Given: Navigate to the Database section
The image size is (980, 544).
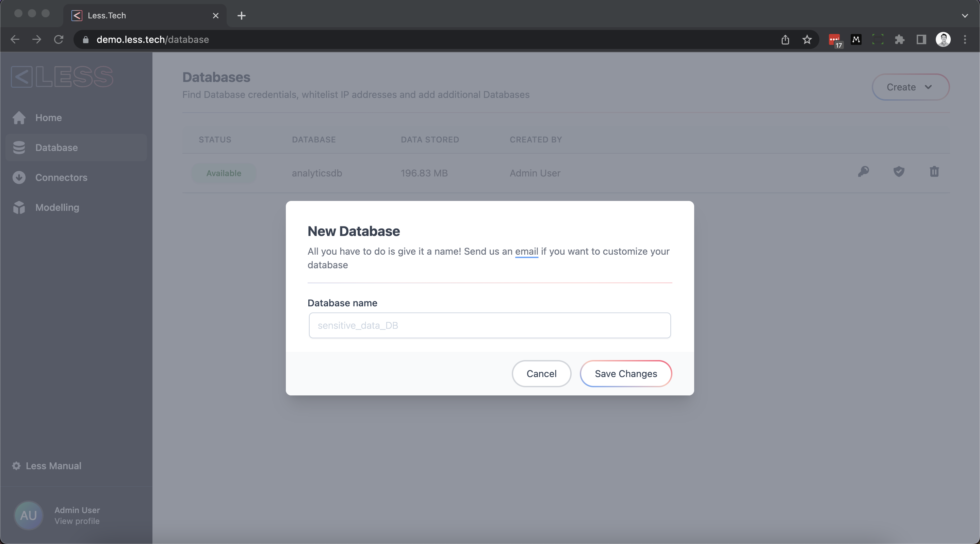Looking at the screenshot, I should point(58,148).
